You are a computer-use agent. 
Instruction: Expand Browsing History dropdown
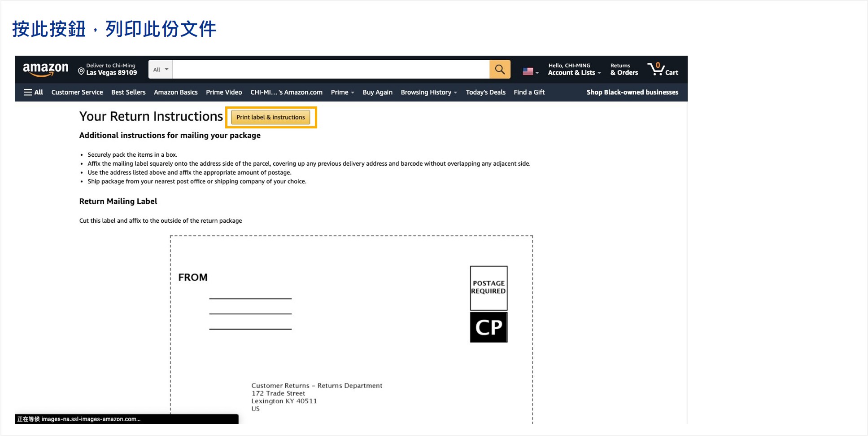click(x=429, y=92)
